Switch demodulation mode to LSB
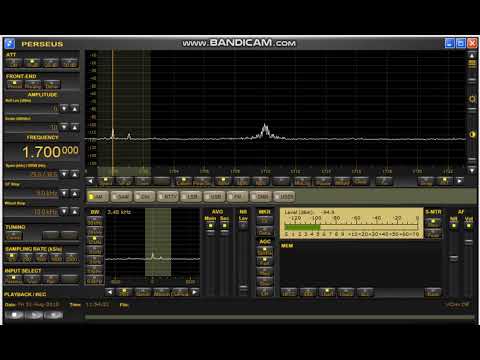 (x=191, y=197)
